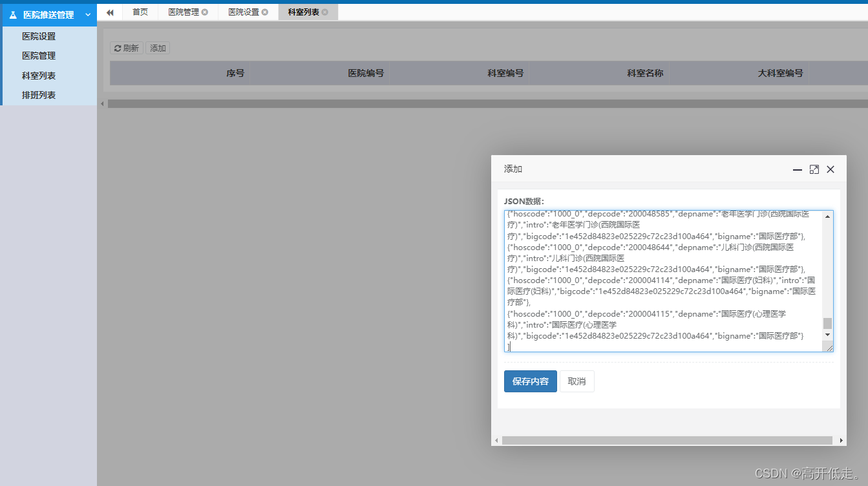Click the 刷新 refresh button
This screenshot has height=486, width=868.
pyautogui.click(x=127, y=48)
